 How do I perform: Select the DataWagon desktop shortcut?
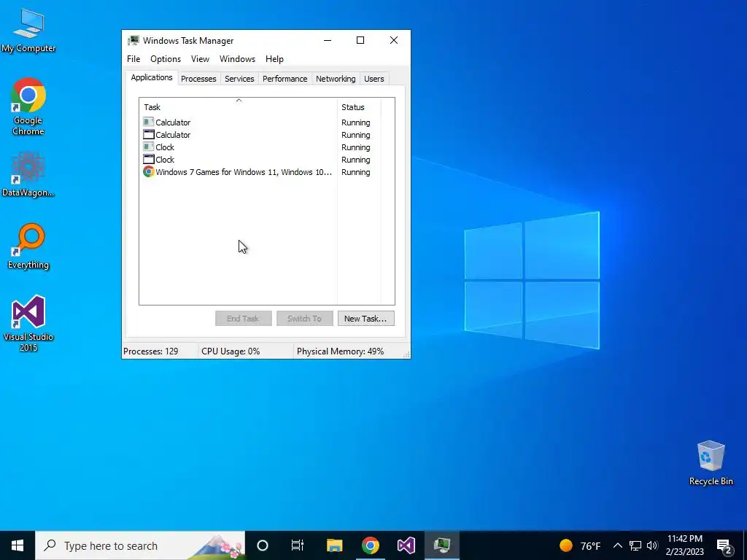point(28,174)
